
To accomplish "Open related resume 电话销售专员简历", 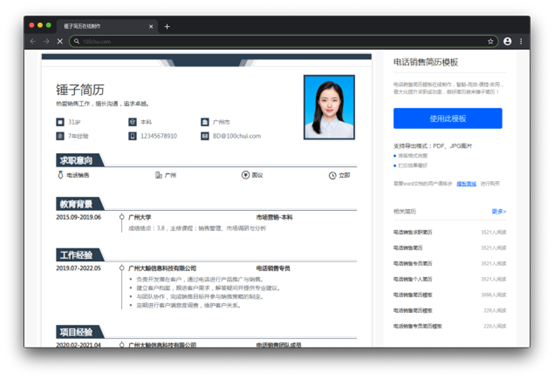I will (412, 263).
